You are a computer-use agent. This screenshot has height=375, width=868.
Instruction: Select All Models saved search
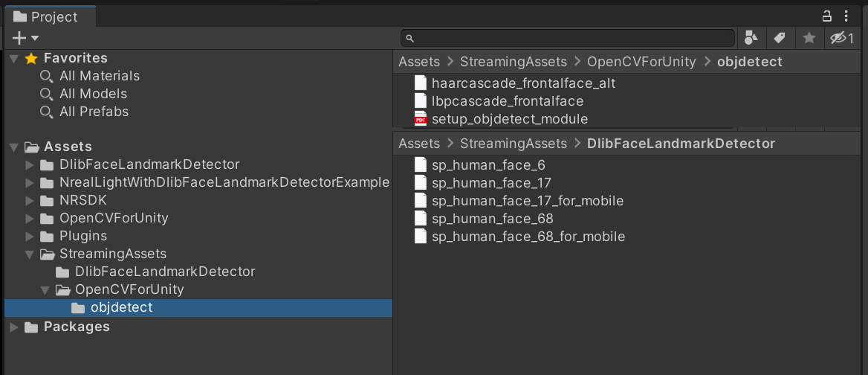(93, 94)
